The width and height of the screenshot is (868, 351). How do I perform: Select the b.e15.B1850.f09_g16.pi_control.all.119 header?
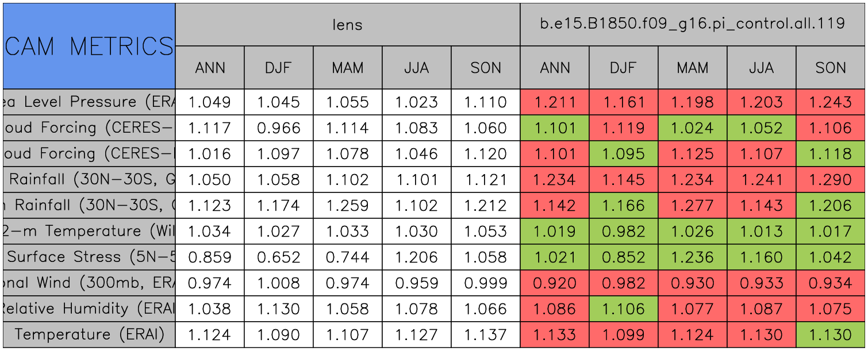(692, 25)
